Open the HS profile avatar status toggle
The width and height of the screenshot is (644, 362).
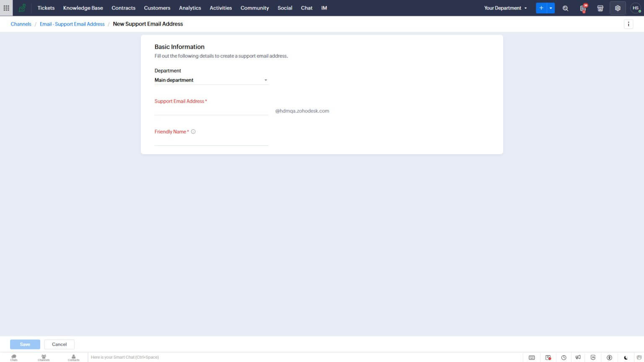pyautogui.click(x=636, y=8)
